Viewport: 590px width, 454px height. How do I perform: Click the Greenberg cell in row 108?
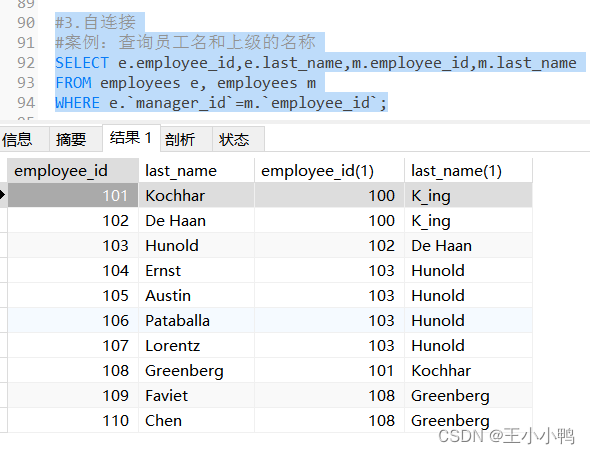(x=196, y=370)
